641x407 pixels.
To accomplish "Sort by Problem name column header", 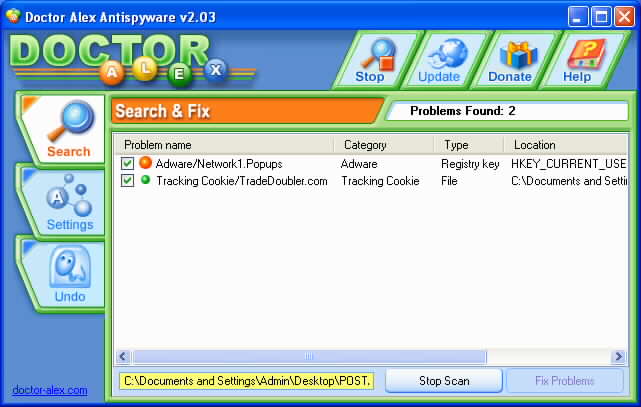I will pyautogui.click(x=224, y=145).
